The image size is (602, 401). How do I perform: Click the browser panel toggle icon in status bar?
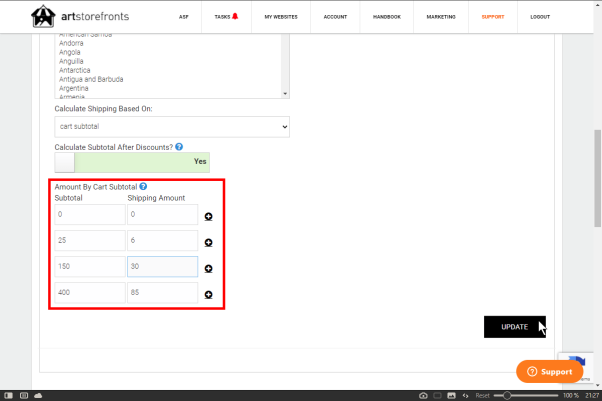(x=8, y=396)
